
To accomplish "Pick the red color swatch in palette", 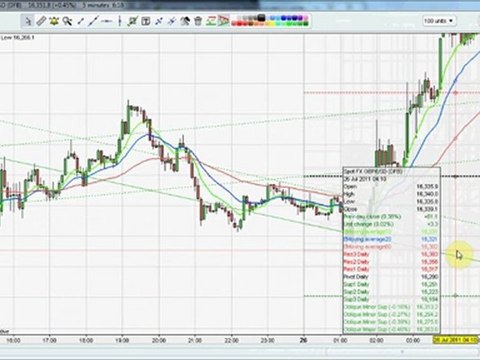I will tap(240, 24).
